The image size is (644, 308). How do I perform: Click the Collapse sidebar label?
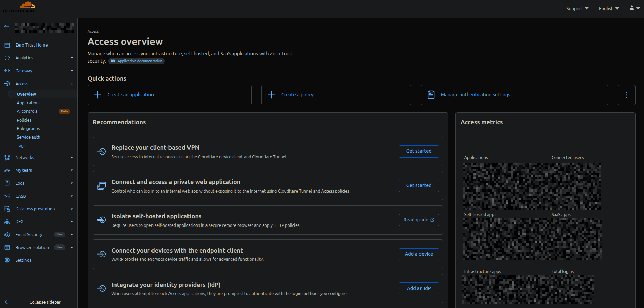[45, 302]
